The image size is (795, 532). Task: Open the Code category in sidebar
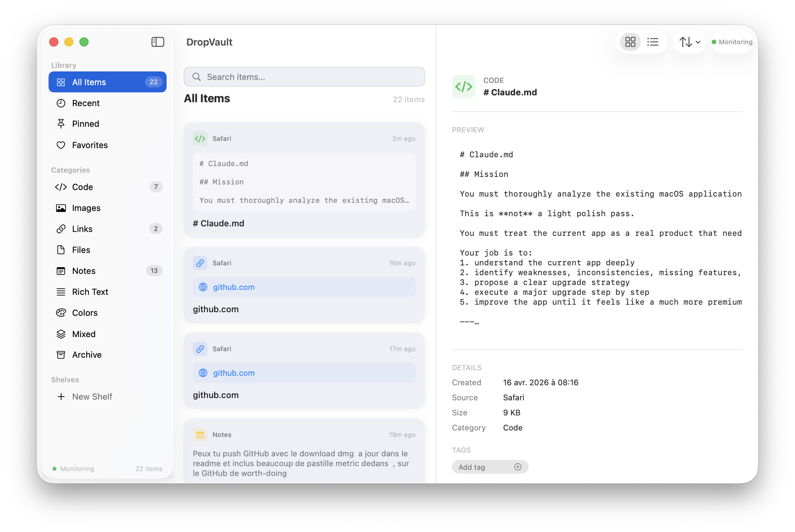[82, 187]
